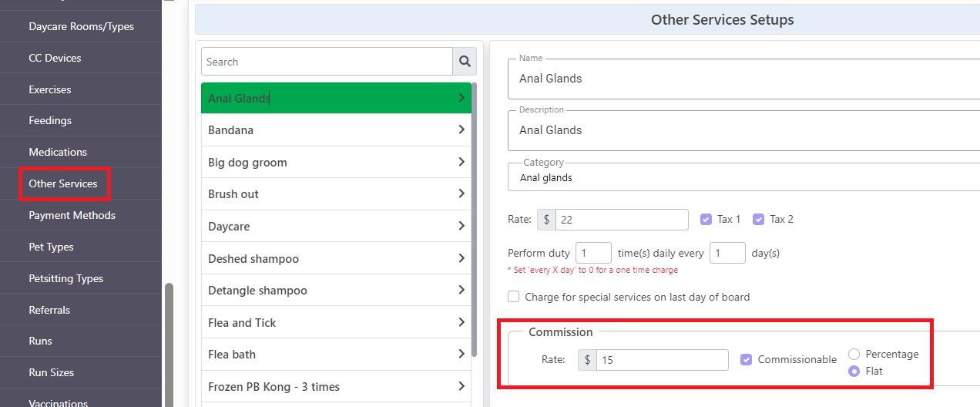Uncheck the Tax 1 checkbox
The height and width of the screenshot is (407, 980).
(x=706, y=219)
